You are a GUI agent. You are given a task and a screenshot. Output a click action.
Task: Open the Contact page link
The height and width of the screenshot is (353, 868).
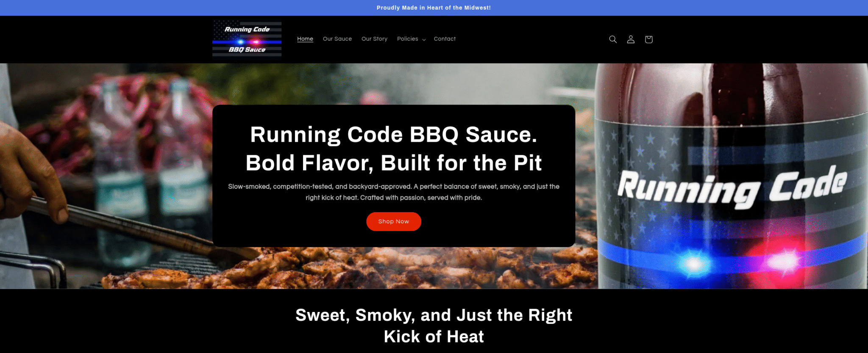coord(445,39)
